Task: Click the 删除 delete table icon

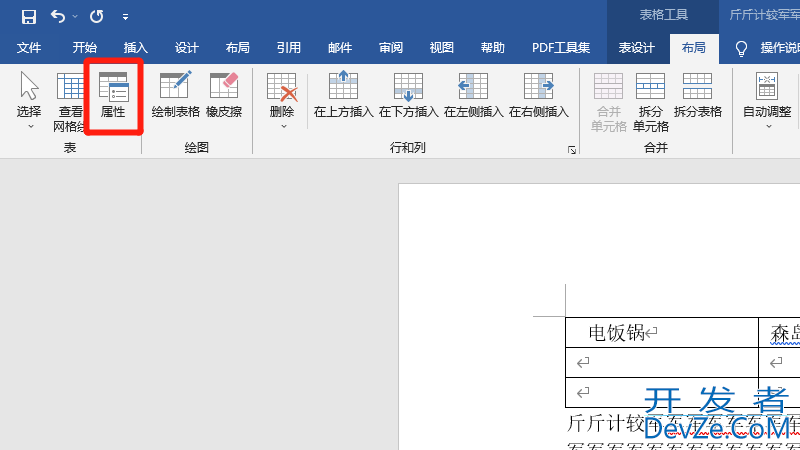Action: point(282,87)
